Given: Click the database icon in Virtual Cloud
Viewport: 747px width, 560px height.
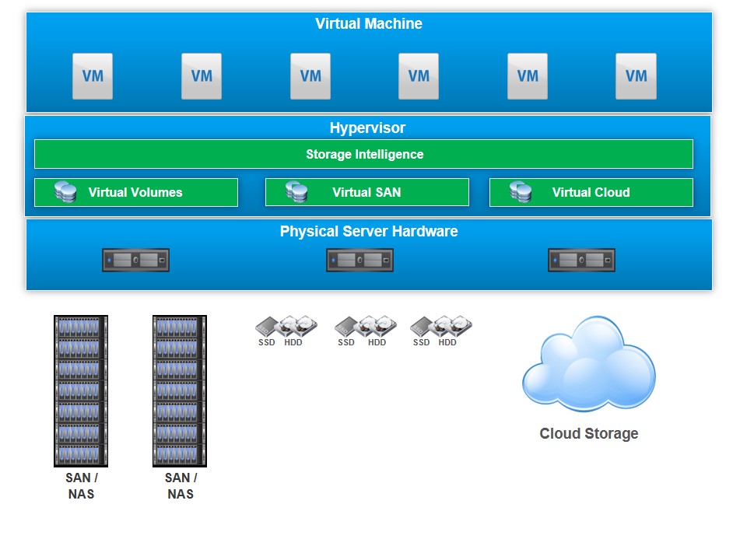Looking at the screenshot, I should click(521, 191).
